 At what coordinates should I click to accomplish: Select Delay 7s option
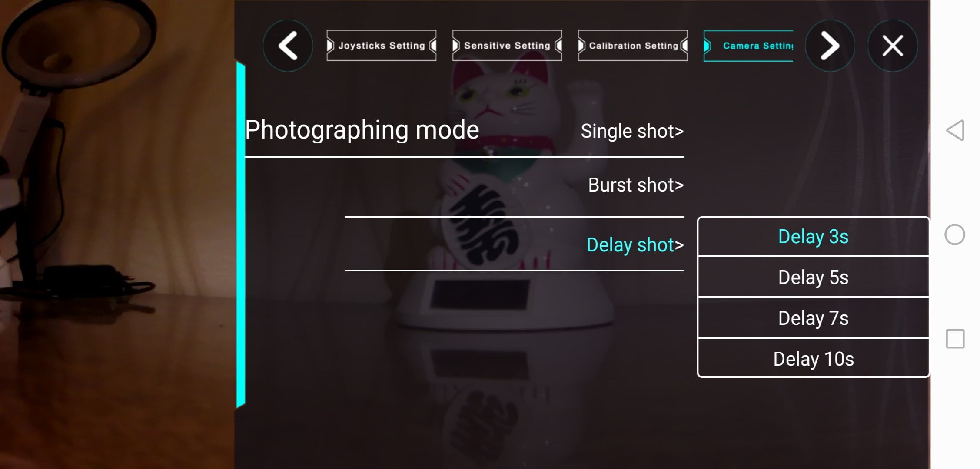(x=813, y=318)
